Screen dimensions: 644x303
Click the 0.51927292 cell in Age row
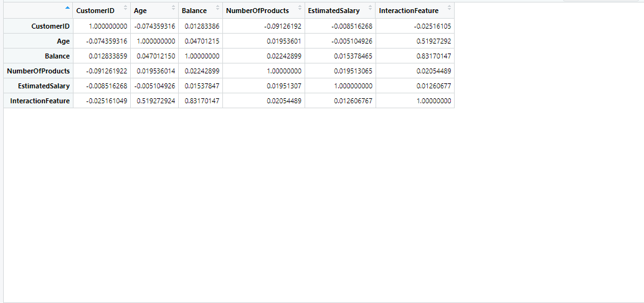pos(434,41)
